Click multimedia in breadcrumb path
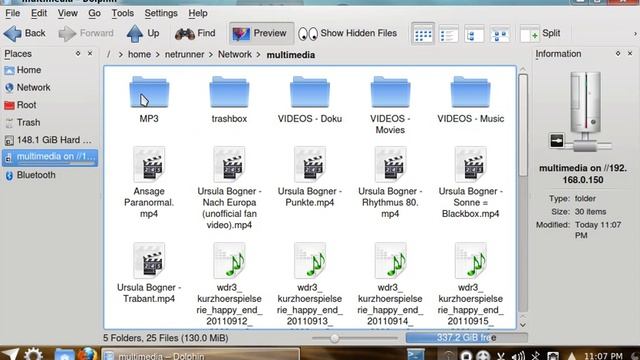640x360 pixels. coord(291,55)
